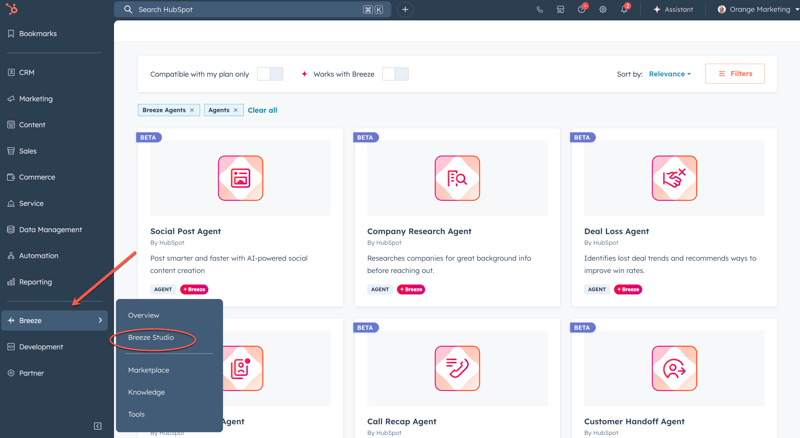Click the Clear all link
The image size is (800, 438).
[x=262, y=110]
